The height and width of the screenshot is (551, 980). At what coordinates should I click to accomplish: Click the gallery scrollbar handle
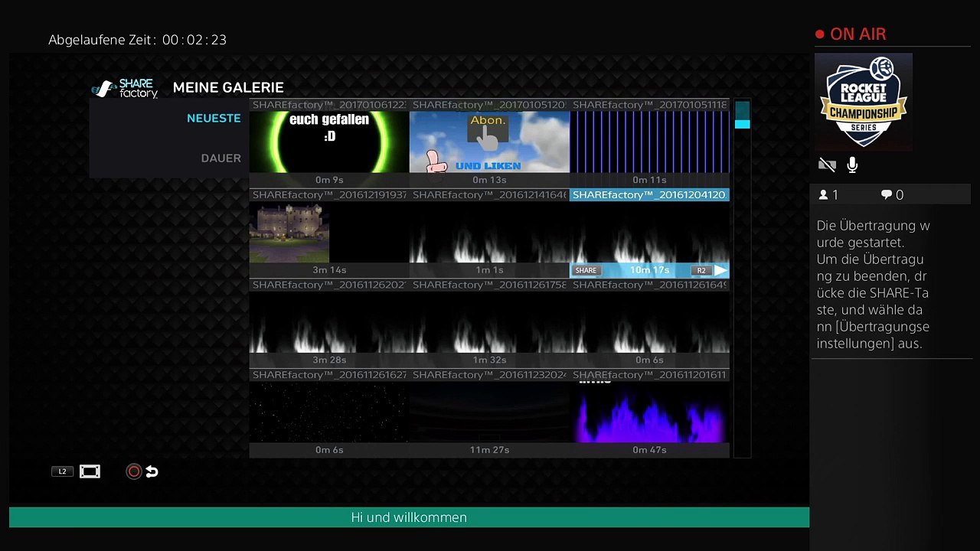click(742, 114)
